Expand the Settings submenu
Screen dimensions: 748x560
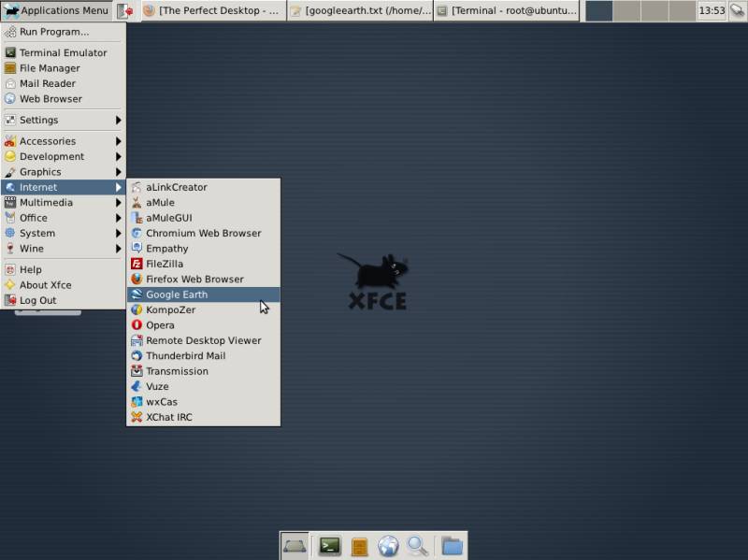63,121
